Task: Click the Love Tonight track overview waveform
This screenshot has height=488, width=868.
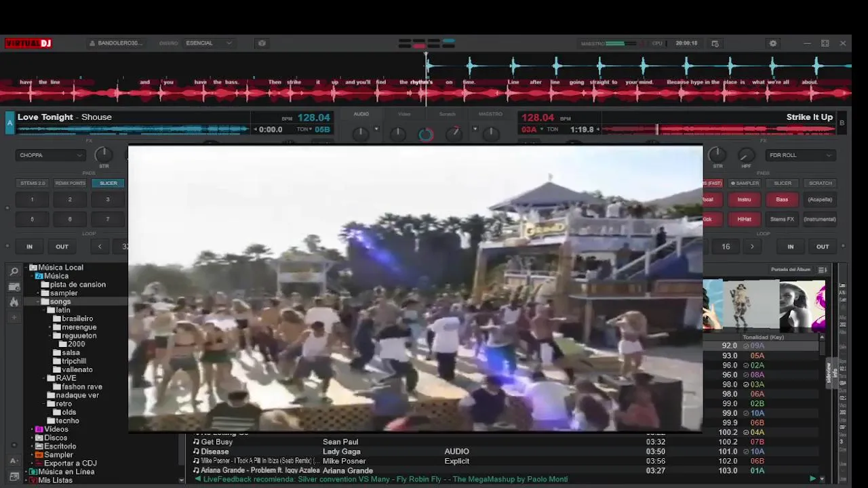Action: (x=134, y=129)
